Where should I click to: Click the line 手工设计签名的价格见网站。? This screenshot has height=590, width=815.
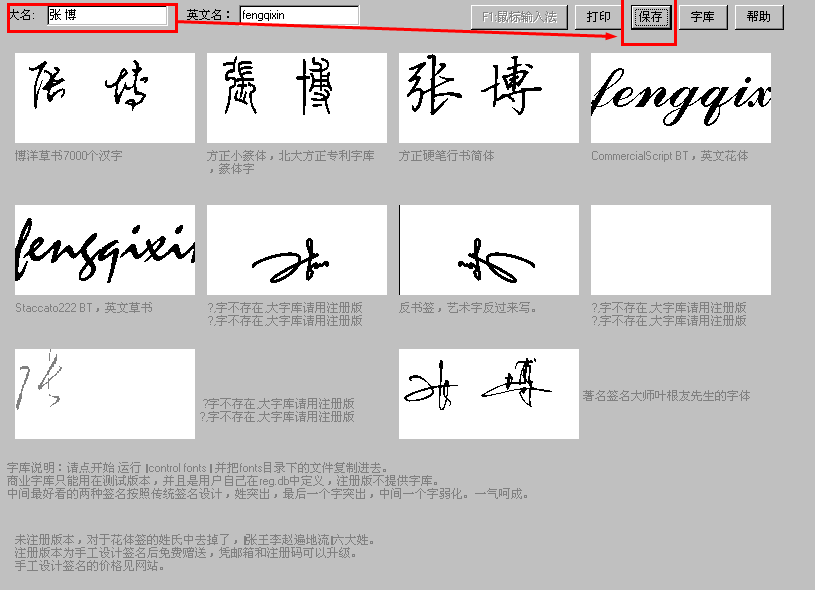coord(90,566)
